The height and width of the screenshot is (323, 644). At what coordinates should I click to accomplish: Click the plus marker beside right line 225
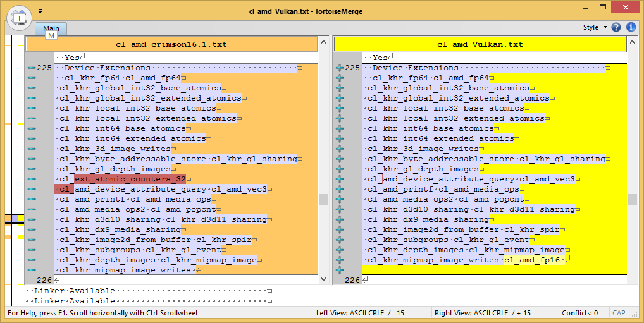click(x=339, y=68)
